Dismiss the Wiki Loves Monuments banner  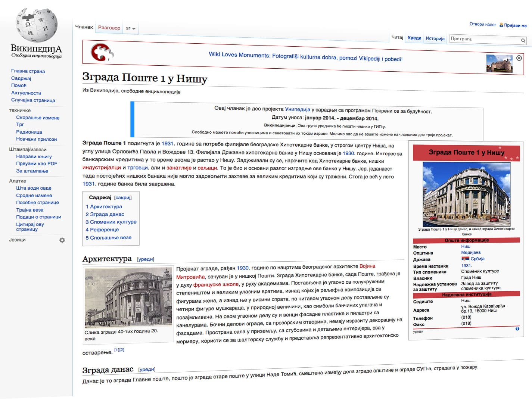[x=519, y=58]
